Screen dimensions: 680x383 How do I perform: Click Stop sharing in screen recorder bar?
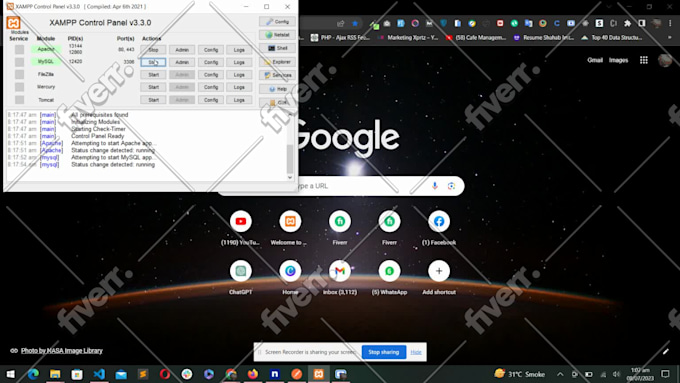click(384, 352)
